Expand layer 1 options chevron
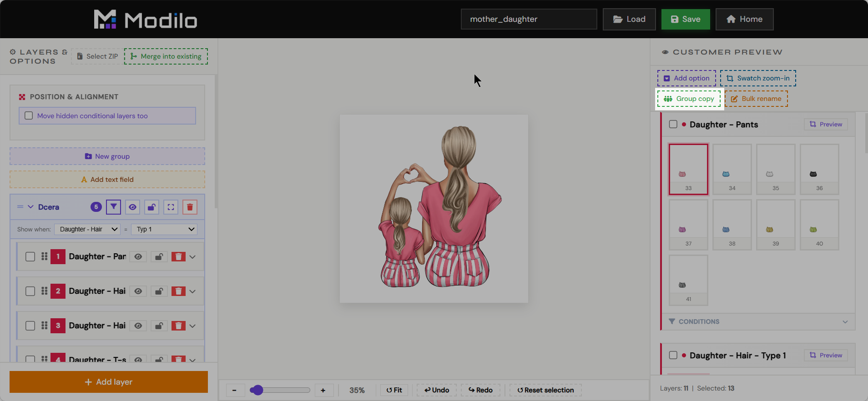The width and height of the screenshot is (868, 401). click(x=193, y=257)
